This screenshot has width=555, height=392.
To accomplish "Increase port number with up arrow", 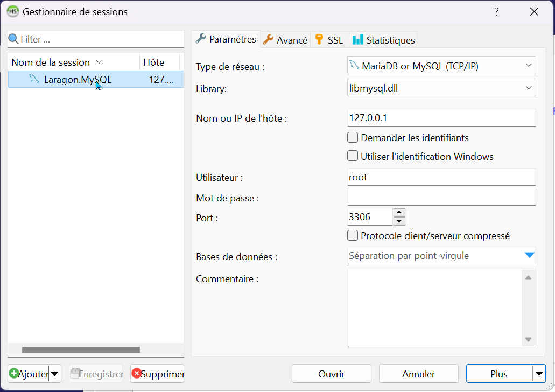I will (x=399, y=212).
